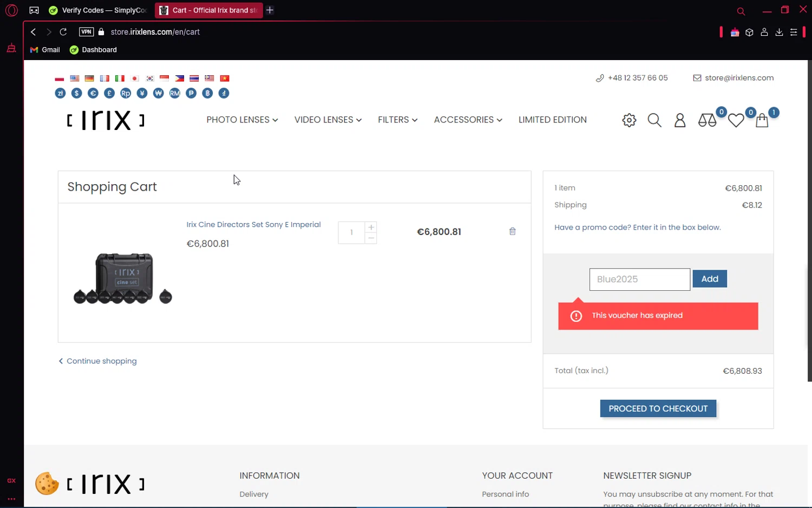812x508 pixels.
Task: Choose the yen currency icon
Action: pyautogui.click(x=142, y=93)
